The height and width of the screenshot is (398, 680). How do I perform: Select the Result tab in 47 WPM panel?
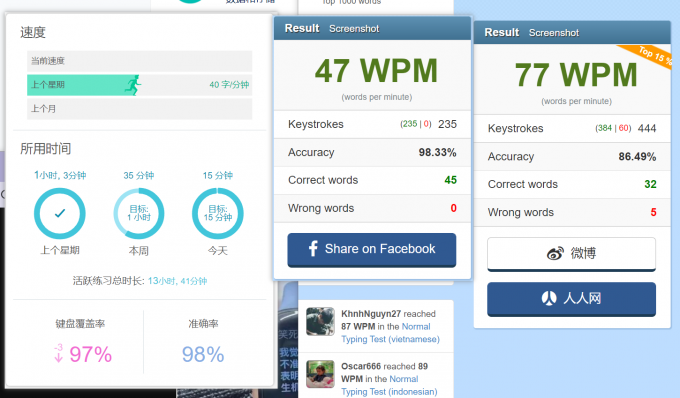click(x=302, y=28)
